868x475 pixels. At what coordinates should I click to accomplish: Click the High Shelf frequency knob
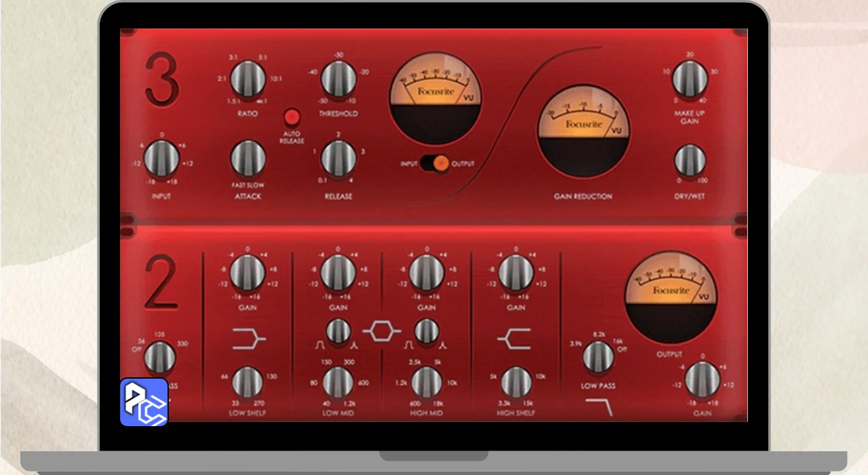click(516, 382)
